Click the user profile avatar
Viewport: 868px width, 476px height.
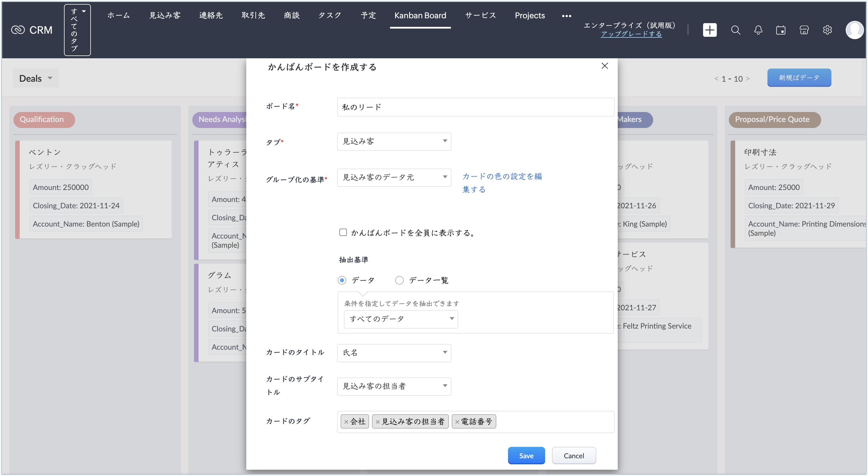point(854,30)
